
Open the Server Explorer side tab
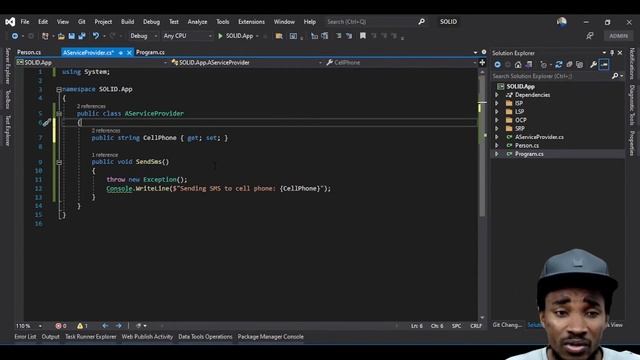(x=7, y=66)
